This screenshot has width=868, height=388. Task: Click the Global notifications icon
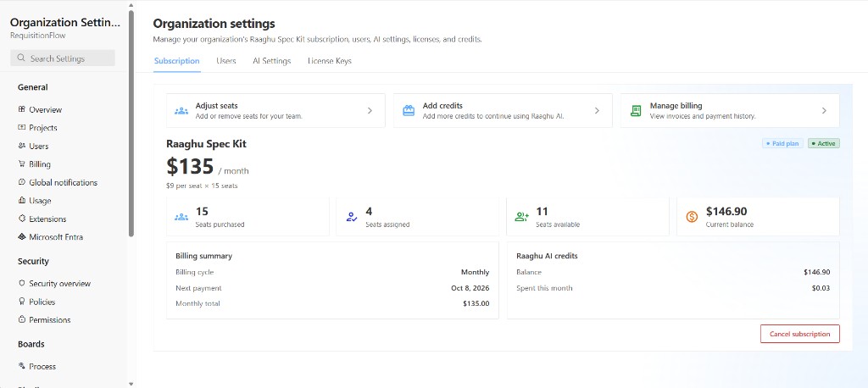pos(21,182)
